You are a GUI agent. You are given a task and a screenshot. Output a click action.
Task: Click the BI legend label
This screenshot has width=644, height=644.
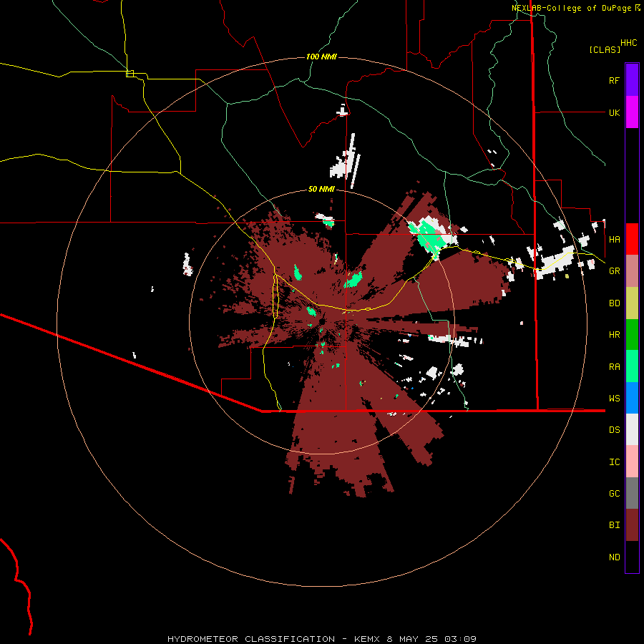pyautogui.click(x=614, y=525)
